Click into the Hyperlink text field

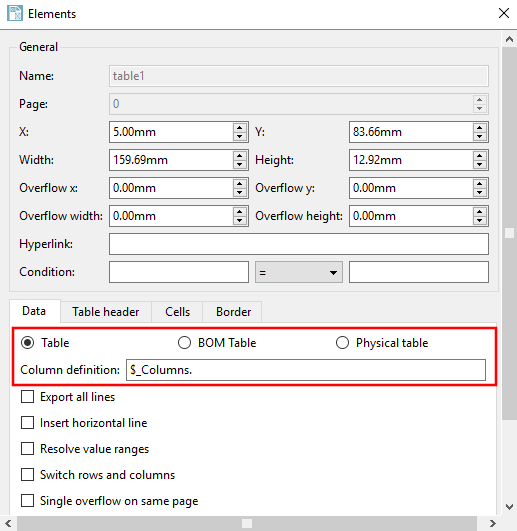[299, 244]
